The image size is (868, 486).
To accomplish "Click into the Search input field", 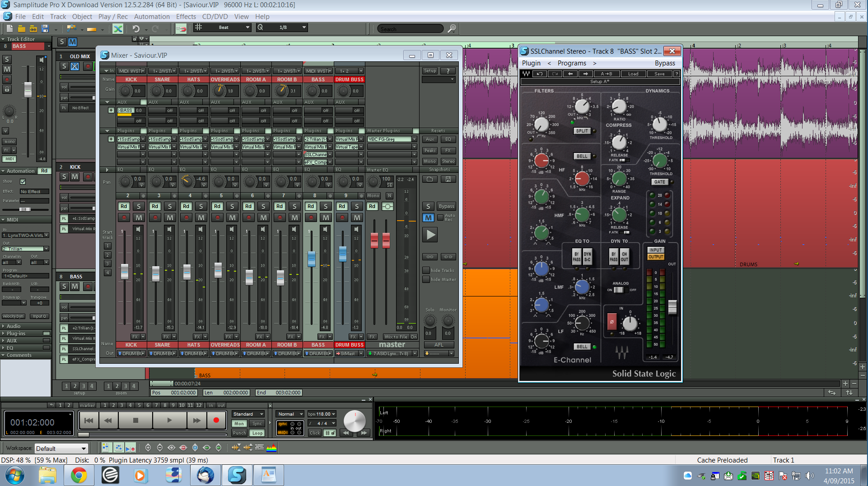I will tap(410, 29).
